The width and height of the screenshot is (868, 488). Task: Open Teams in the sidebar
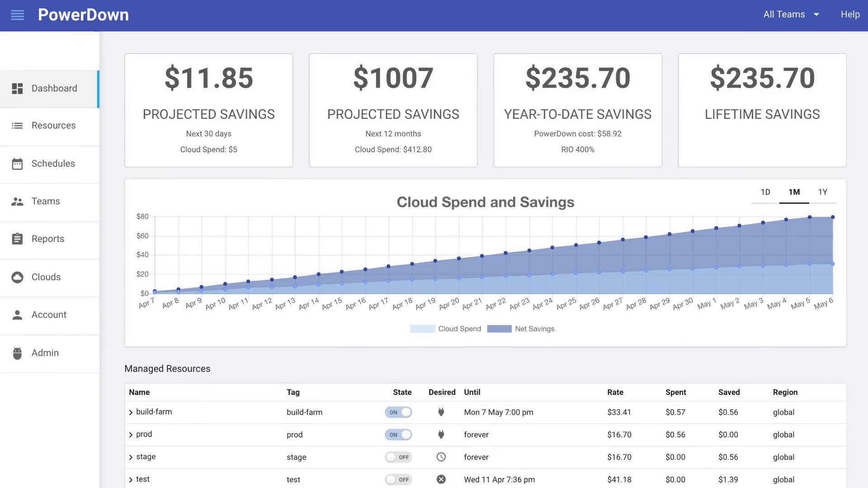click(50, 202)
